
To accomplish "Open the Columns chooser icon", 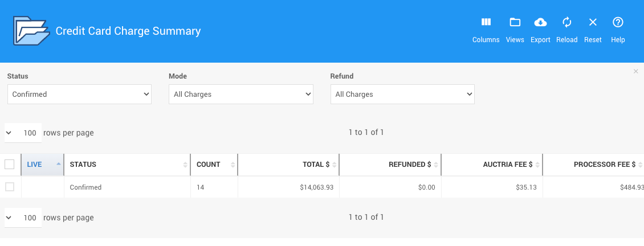I will point(486,23).
